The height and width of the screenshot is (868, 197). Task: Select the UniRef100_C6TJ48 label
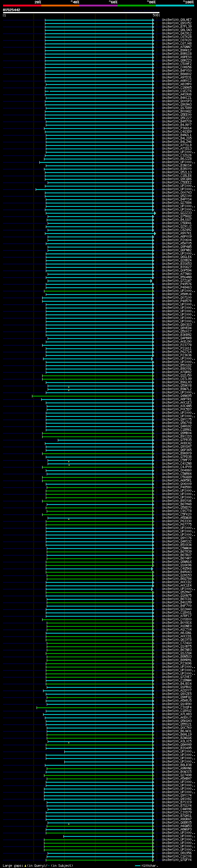[176, 43]
